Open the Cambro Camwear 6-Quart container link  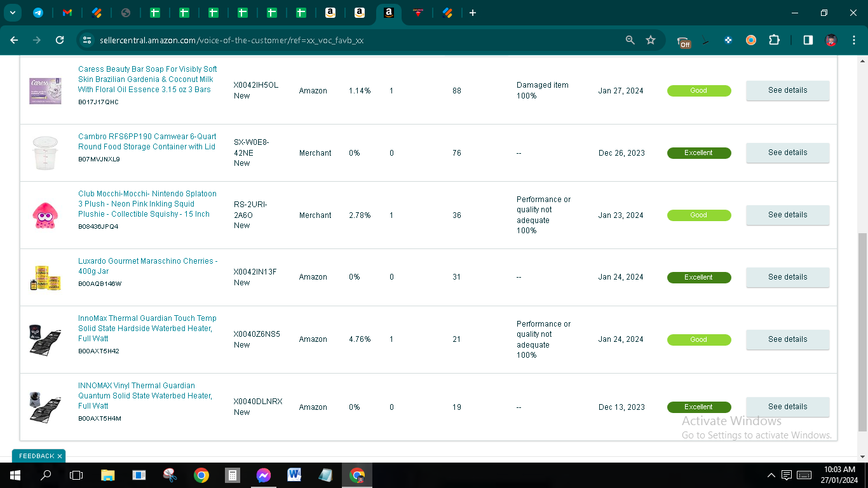tap(147, 142)
